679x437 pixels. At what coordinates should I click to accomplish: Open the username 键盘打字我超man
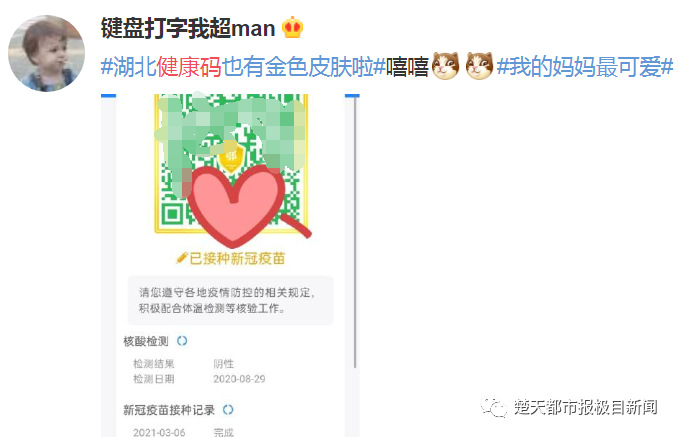(x=188, y=28)
